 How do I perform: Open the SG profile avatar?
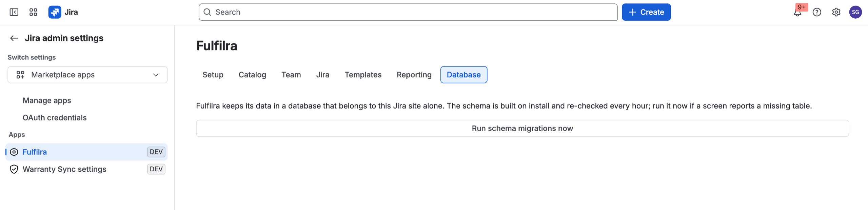[x=855, y=12]
